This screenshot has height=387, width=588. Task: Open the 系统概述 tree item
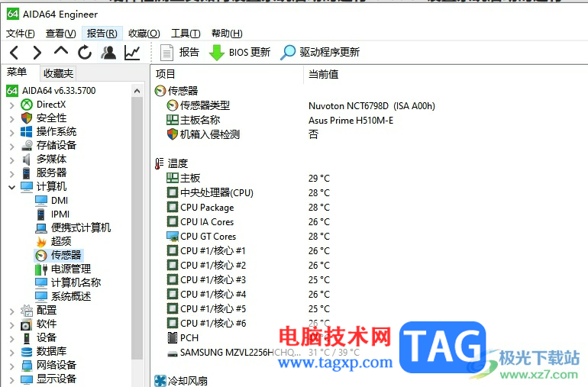point(63,297)
